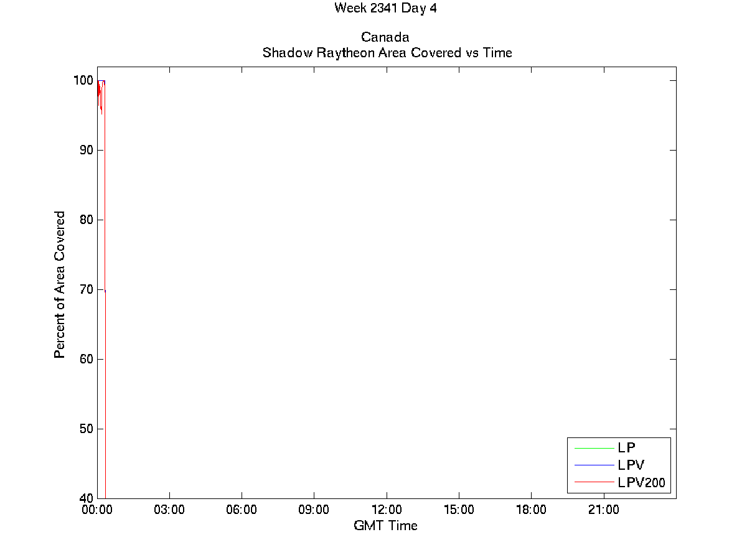Click the black LPV legend line
The height and width of the screenshot is (560, 747).
coord(594,465)
